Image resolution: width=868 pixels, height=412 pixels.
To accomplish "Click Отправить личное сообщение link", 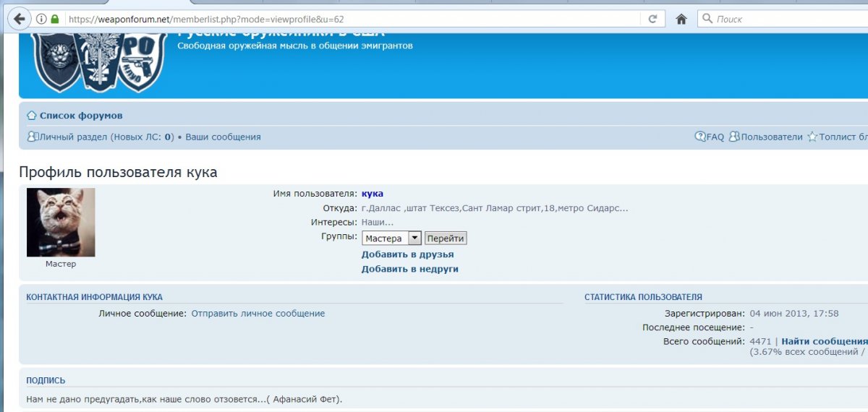I will (258, 314).
